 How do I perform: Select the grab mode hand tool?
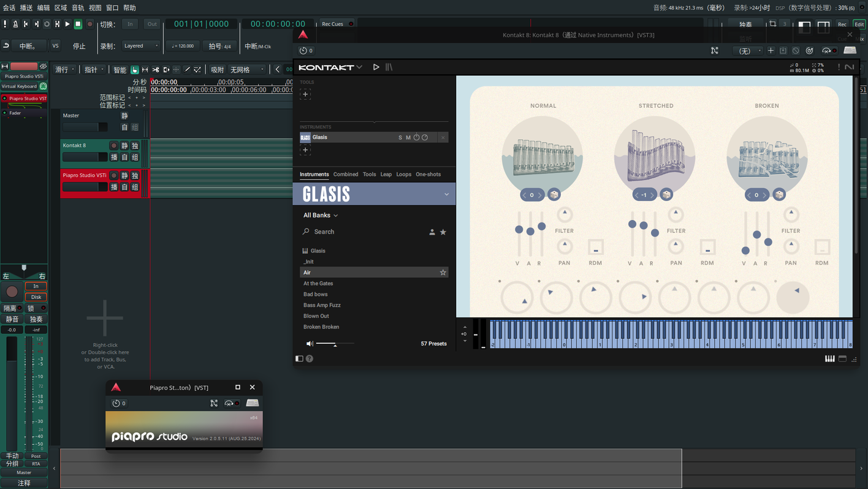click(x=135, y=70)
